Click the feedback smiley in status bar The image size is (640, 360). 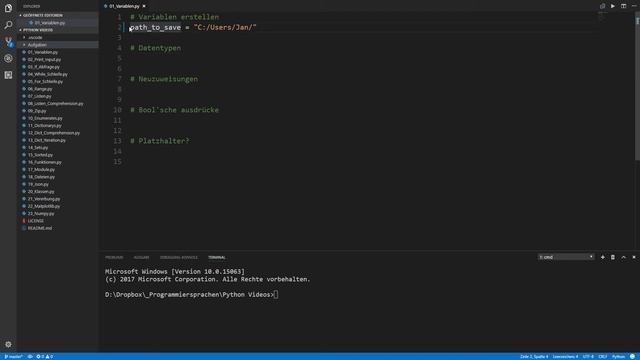(x=632, y=357)
